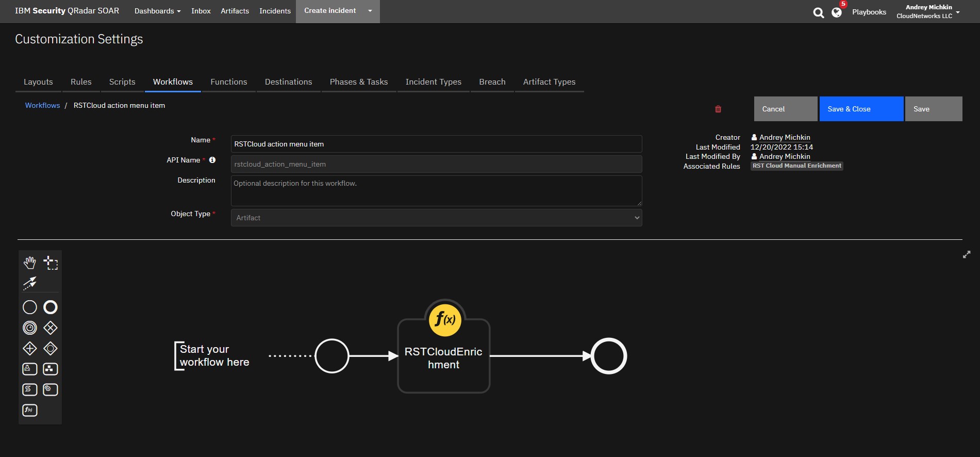Open the Andrey Michkin user menu
The height and width of the screenshot is (457, 980).
tap(928, 11)
